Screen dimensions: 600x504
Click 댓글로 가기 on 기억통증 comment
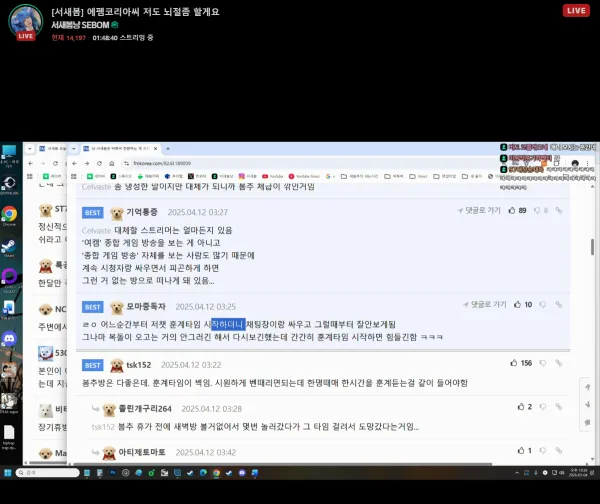(x=479, y=210)
